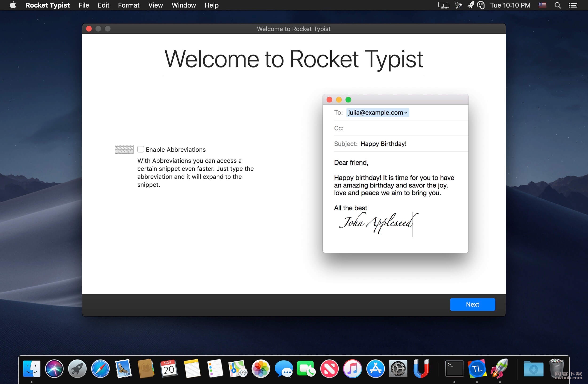This screenshot has height=384, width=588.
Task: Open the Rocket Typist app menu
Action: 48,5
